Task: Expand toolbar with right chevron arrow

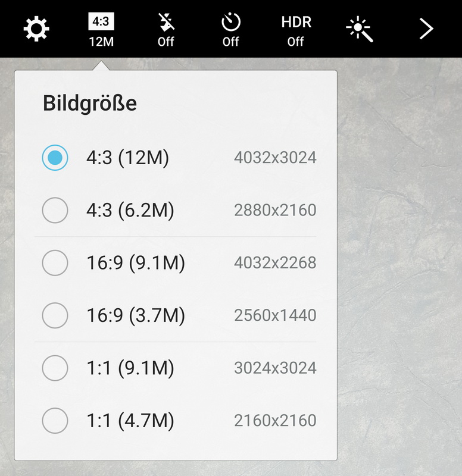Action: (426, 29)
